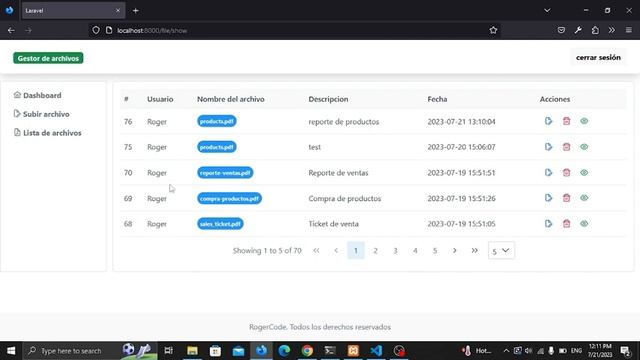Click the Descripcion column header
This screenshot has width=640, height=360.
click(x=328, y=99)
